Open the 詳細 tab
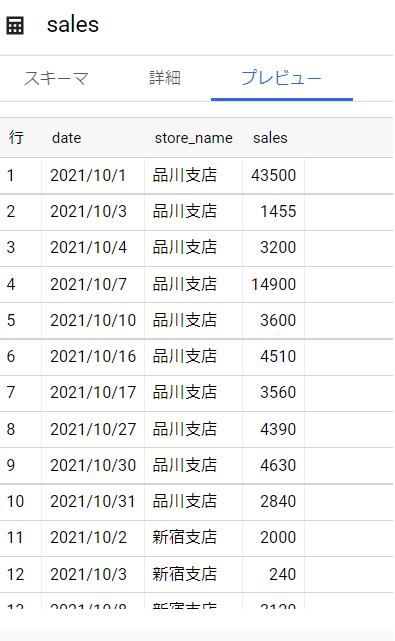 pos(165,78)
